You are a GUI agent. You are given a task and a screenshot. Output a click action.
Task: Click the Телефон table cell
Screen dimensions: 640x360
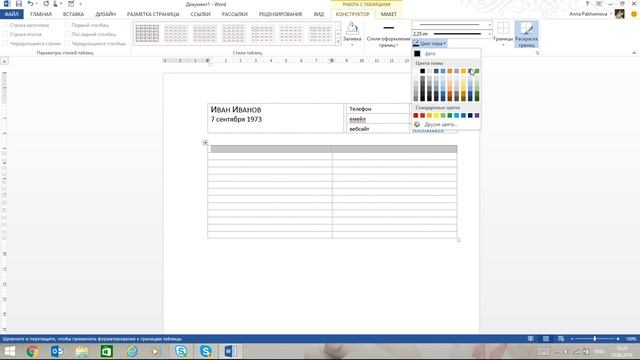(x=378, y=109)
